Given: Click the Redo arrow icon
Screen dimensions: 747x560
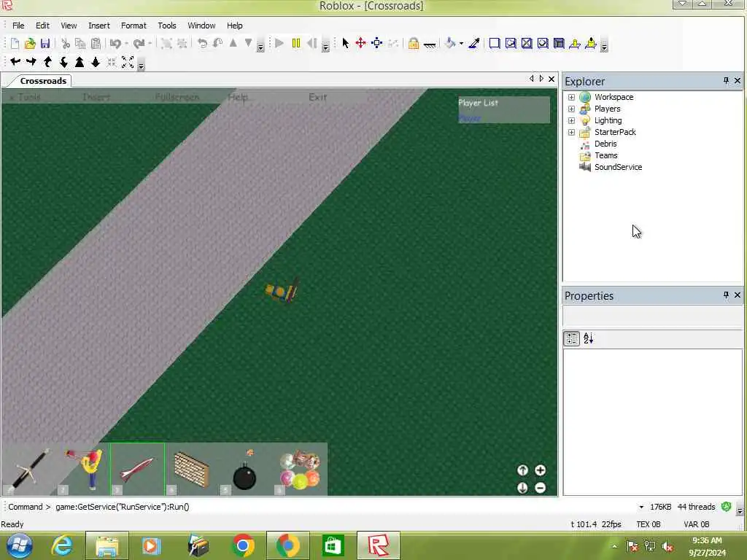Looking at the screenshot, I should 139,44.
